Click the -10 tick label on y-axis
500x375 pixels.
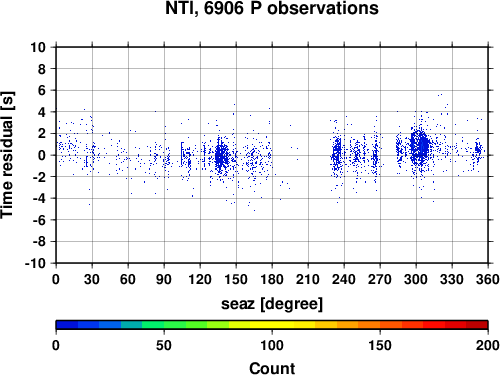pyautogui.click(x=35, y=263)
